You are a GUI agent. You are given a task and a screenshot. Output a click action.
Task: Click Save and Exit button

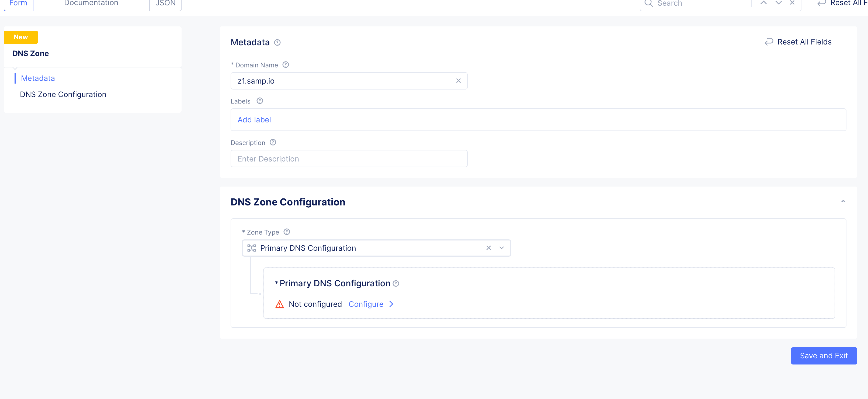coord(824,356)
